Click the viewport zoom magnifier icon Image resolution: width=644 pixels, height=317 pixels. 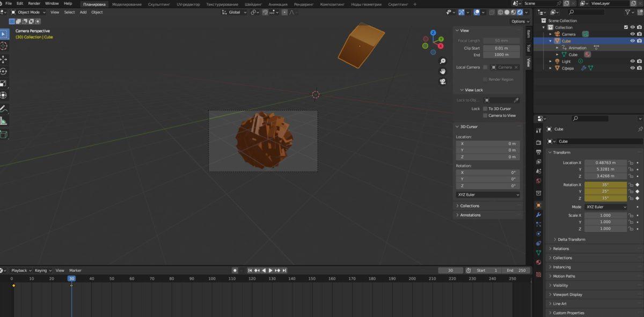(443, 61)
